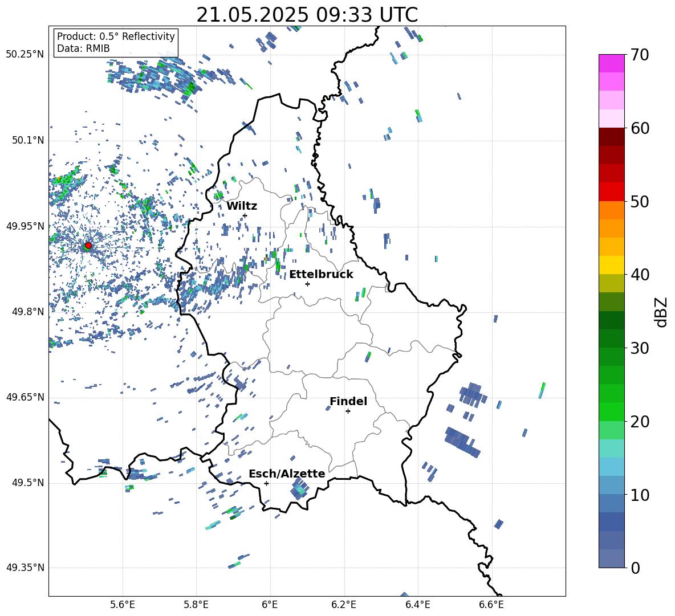Click the 6°E longitude label
675x616 pixels.
[270, 605]
